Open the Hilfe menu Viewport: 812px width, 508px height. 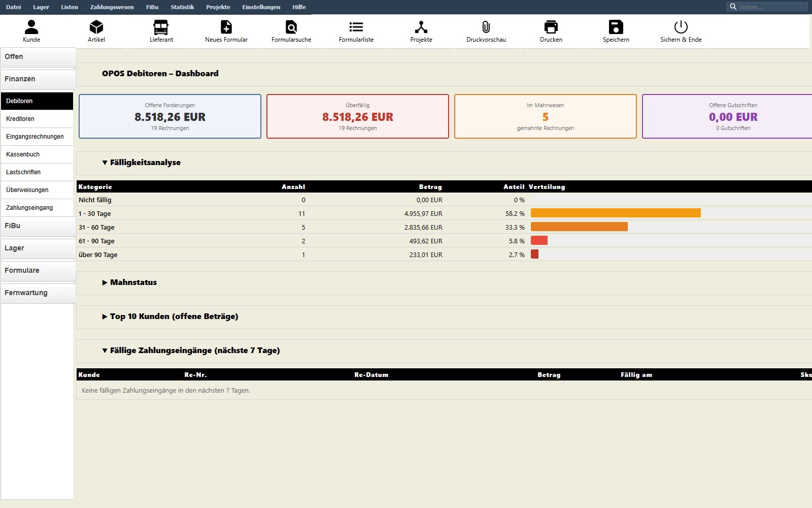tap(299, 7)
